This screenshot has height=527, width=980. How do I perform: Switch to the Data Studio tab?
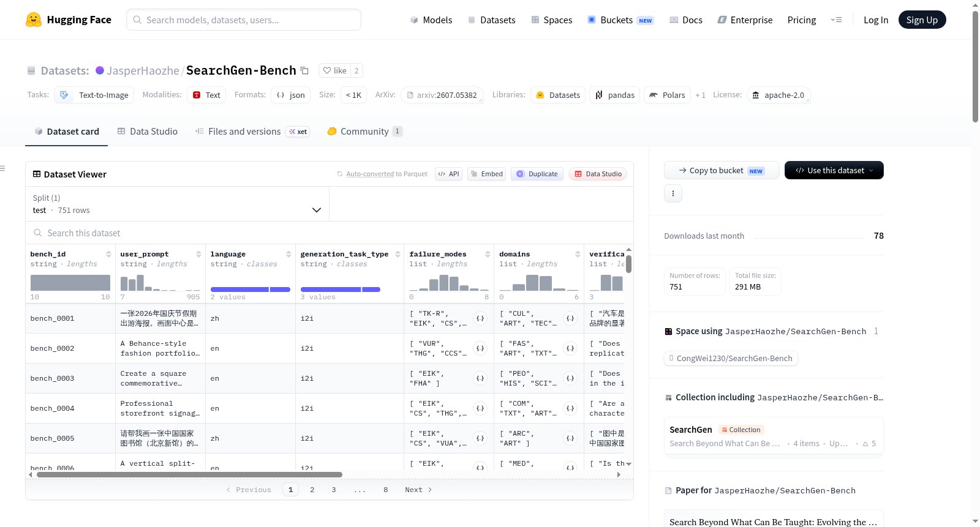click(x=148, y=132)
